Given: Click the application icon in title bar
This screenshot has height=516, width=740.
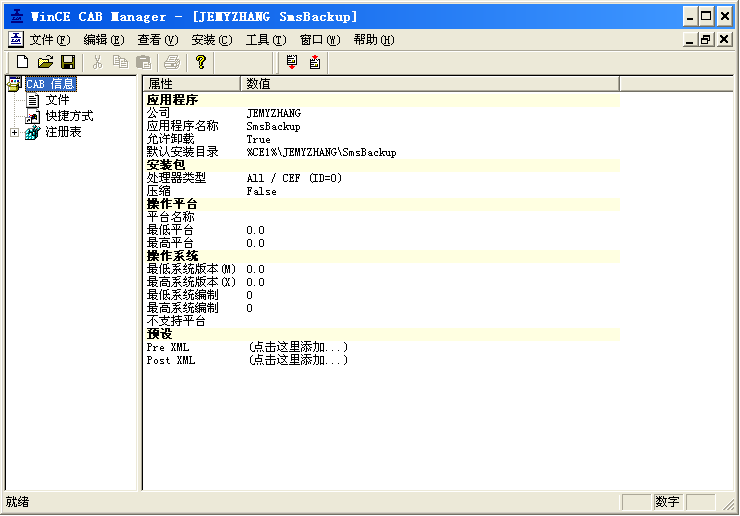Looking at the screenshot, I should [17, 17].
